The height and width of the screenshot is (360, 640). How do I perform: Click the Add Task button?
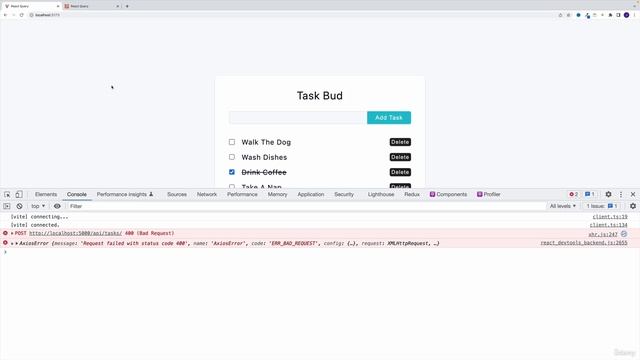pos(389,118)
